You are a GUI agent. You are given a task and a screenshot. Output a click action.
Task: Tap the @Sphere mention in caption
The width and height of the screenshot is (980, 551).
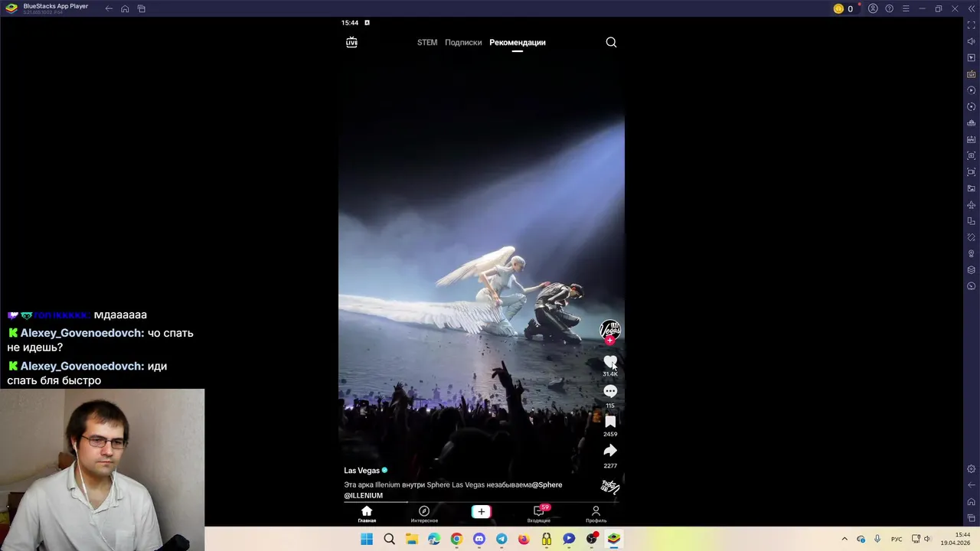pyautogui.click(x=547, y=484)
